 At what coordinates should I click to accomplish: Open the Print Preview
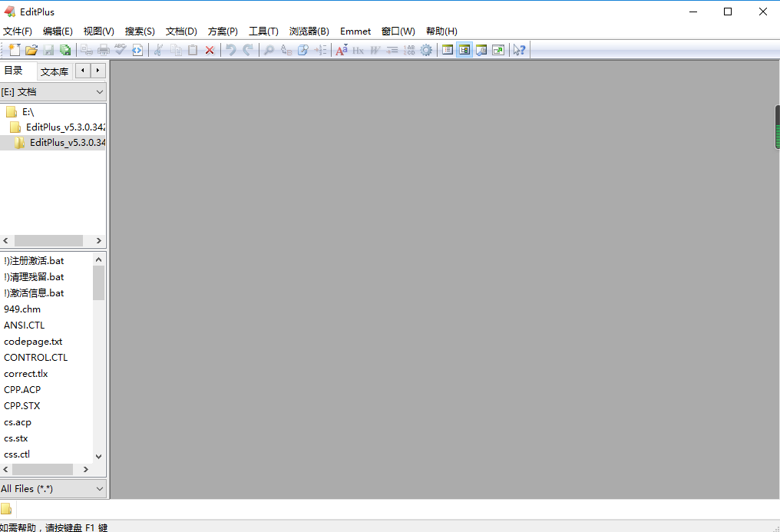click(86, 50)
